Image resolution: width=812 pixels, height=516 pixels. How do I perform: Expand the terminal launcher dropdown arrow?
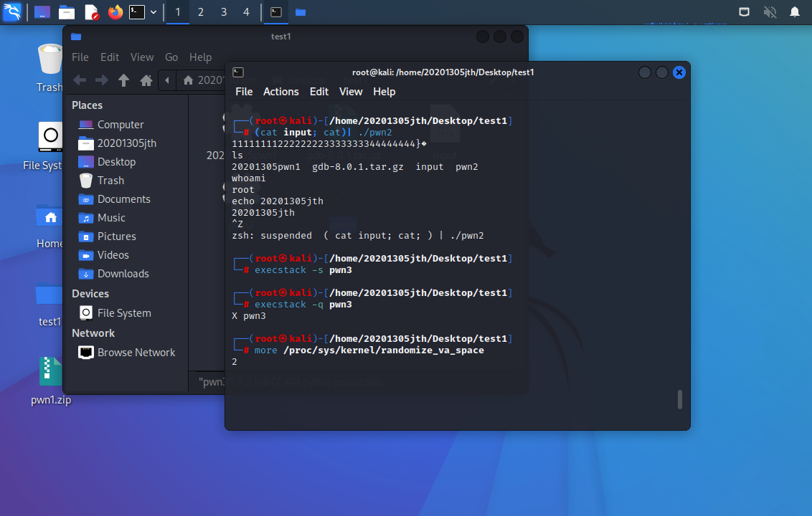(154, 12)
